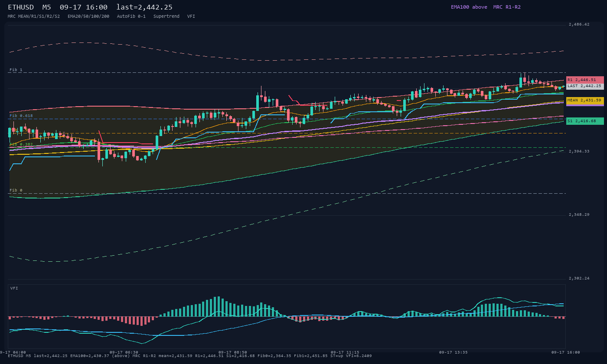The image size is (607, 364).
Task: Select the purple "MRC R1-R2" status at top right
Action: 507,7
